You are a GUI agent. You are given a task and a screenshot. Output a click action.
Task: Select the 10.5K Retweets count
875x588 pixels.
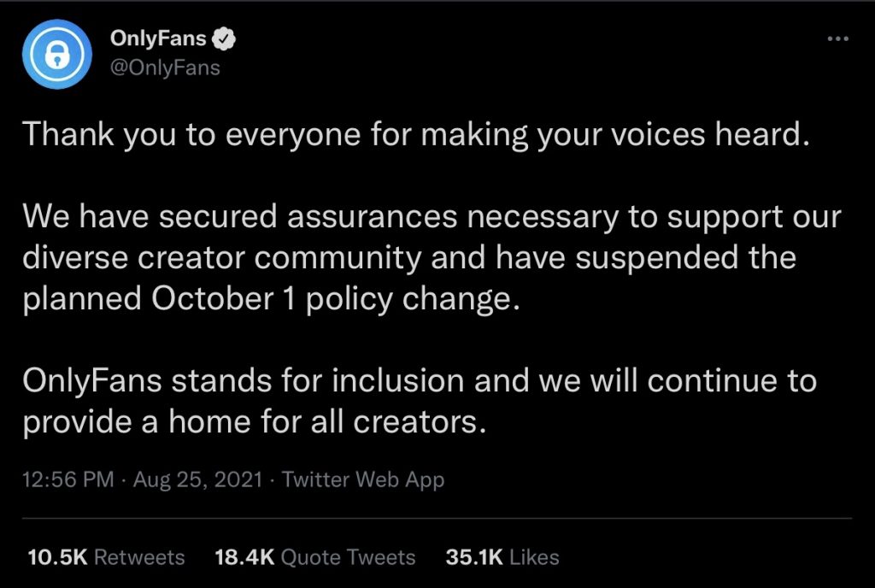(x=105, y=556)
